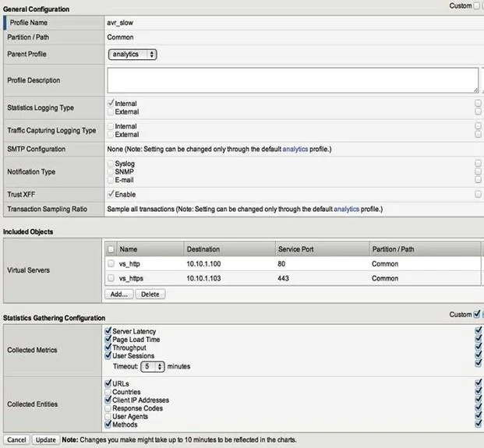This screenshot has width=484, height=448.
Task: Follow the analytics link in Transaction Sampling Ratio
Action: click(346, 209)
